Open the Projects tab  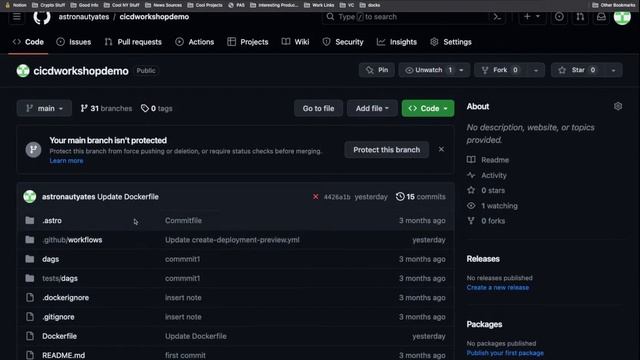tap(248, 42)
